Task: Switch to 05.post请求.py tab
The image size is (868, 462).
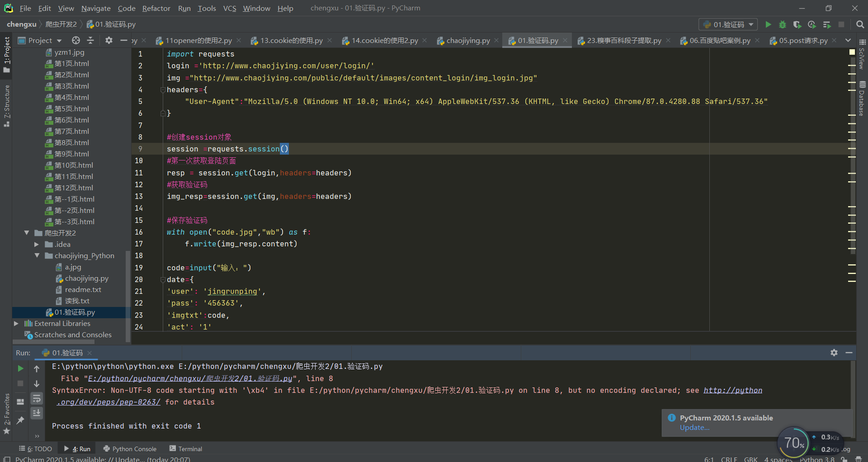Action: pos(803,40)
